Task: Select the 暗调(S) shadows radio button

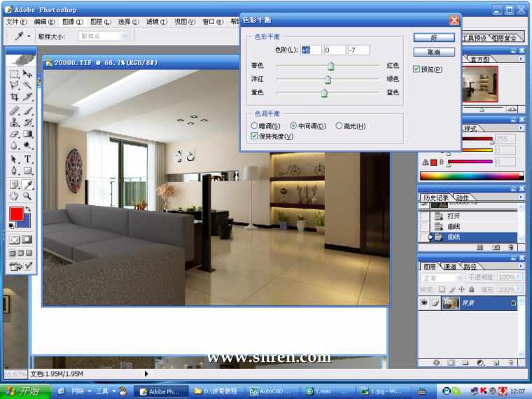Action: click(254, 126)
